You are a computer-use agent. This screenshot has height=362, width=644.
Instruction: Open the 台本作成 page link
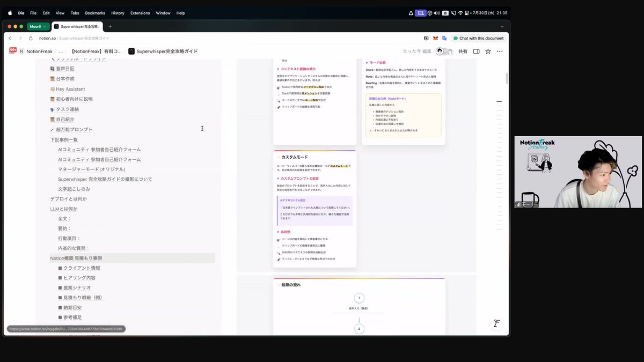[62, 79]
